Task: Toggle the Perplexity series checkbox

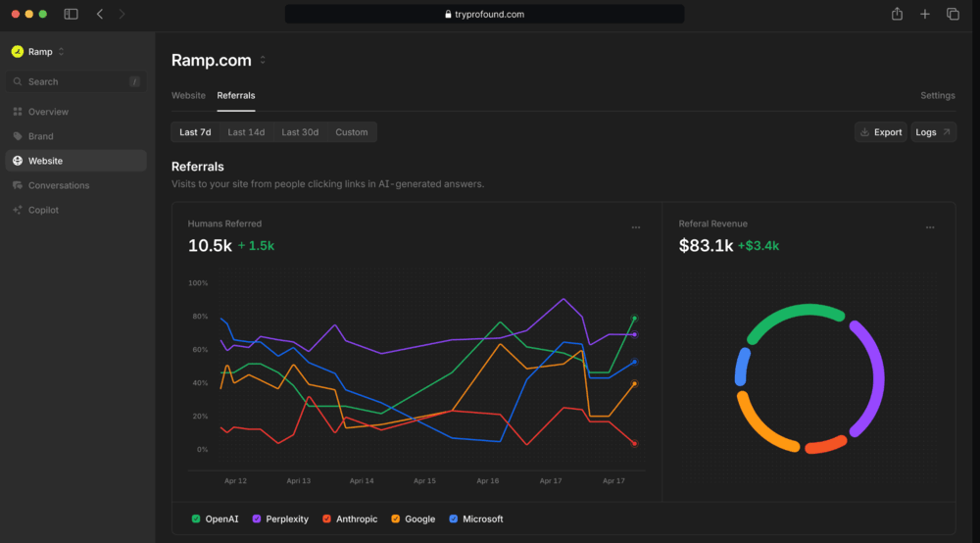Action: pyautogui.click(x=256, y=518)
